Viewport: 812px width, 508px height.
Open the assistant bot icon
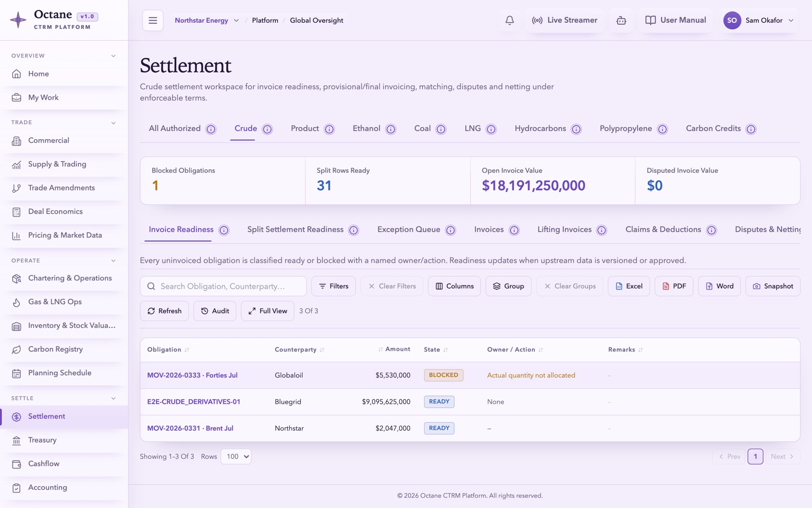621,20
